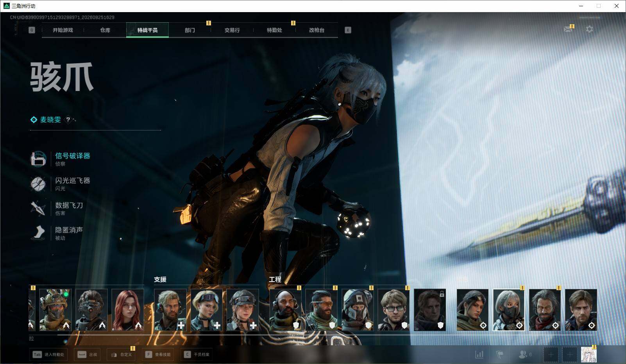Click the F 查看技能 button
626x364 pixels.
point(158,355)
